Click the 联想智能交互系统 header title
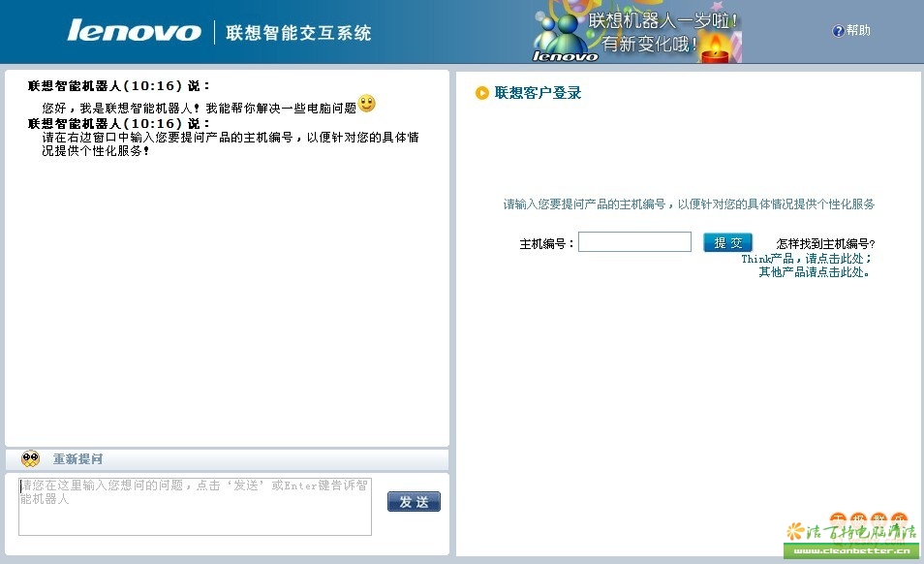 click(x=298, y=32)
